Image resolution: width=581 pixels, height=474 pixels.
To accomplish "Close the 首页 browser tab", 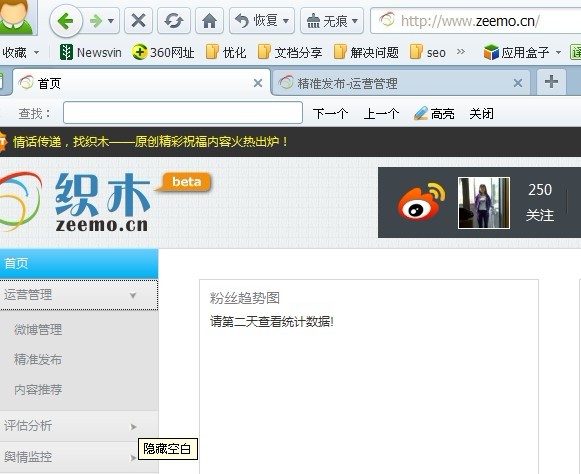I will pos(258,83).
